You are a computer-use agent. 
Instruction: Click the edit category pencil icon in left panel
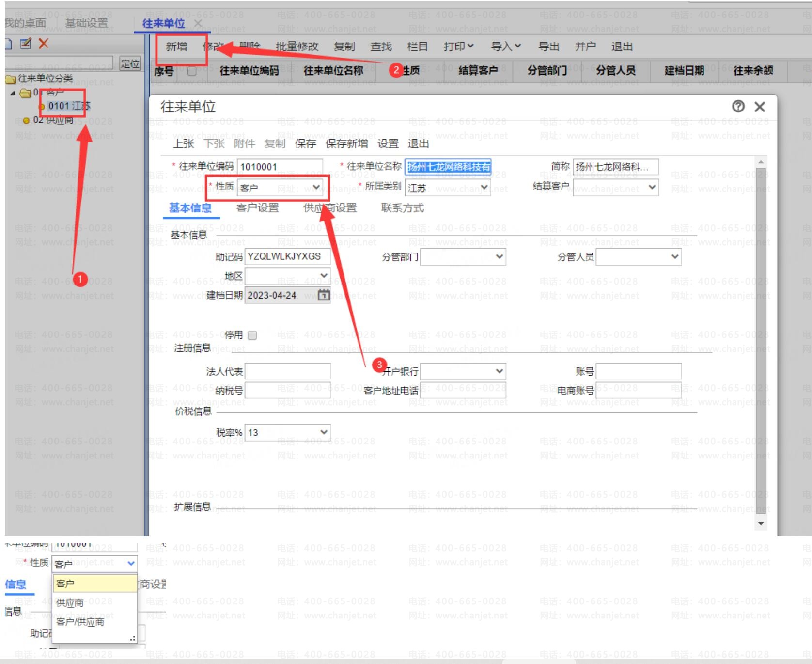[26, 44]
